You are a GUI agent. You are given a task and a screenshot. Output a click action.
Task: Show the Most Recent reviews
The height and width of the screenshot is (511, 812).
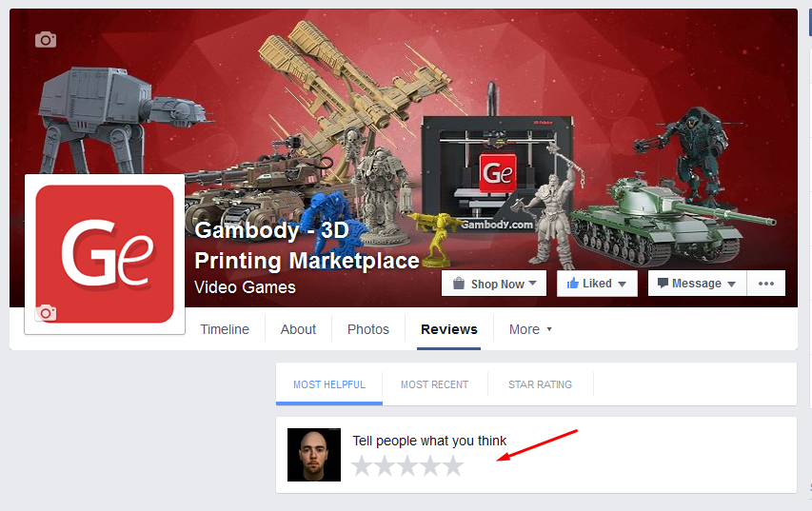click(x=434, y=384)
